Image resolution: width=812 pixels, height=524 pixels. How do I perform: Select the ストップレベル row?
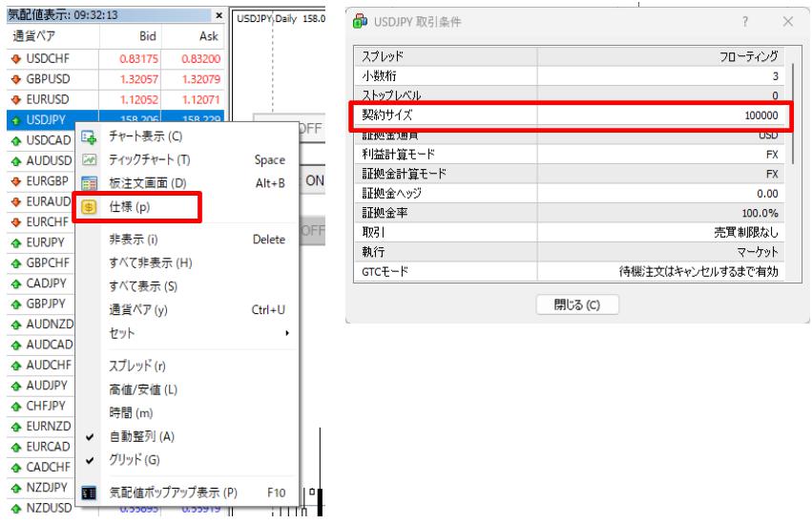(x=569, y=95)
